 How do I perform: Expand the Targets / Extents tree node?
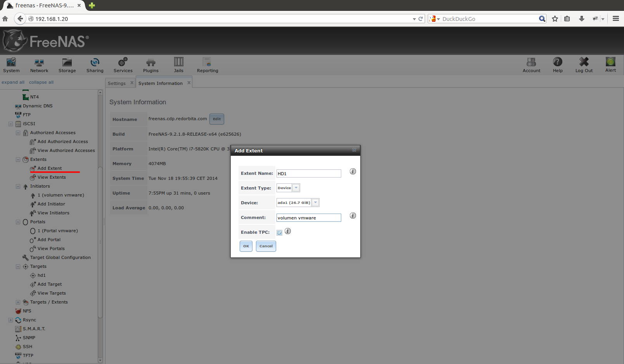(18, 302)
